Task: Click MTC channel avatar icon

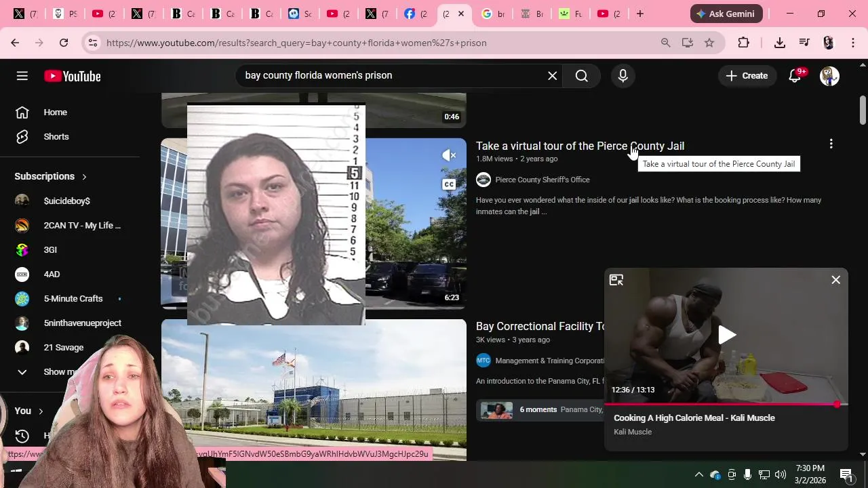Action: click(x=484, y=361)
